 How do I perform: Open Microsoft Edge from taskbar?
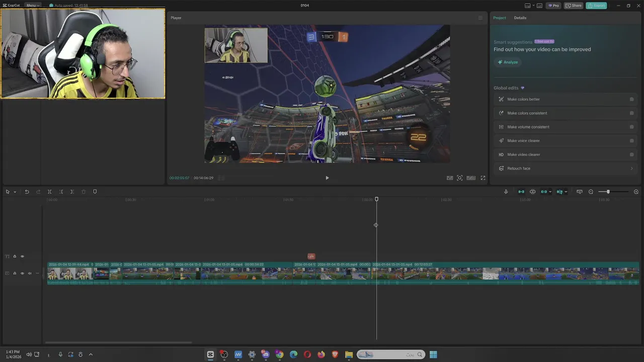click(x=293, y=354)
